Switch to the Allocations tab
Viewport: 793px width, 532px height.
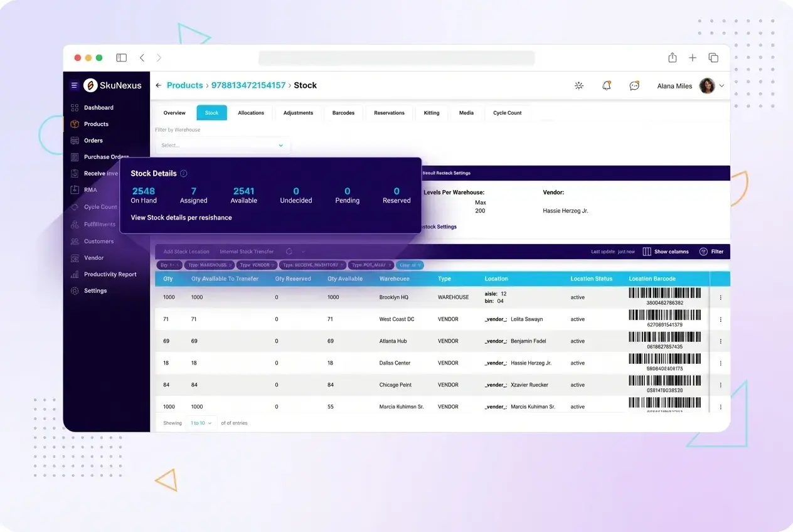pyautogui.click(x=251, y=113)
